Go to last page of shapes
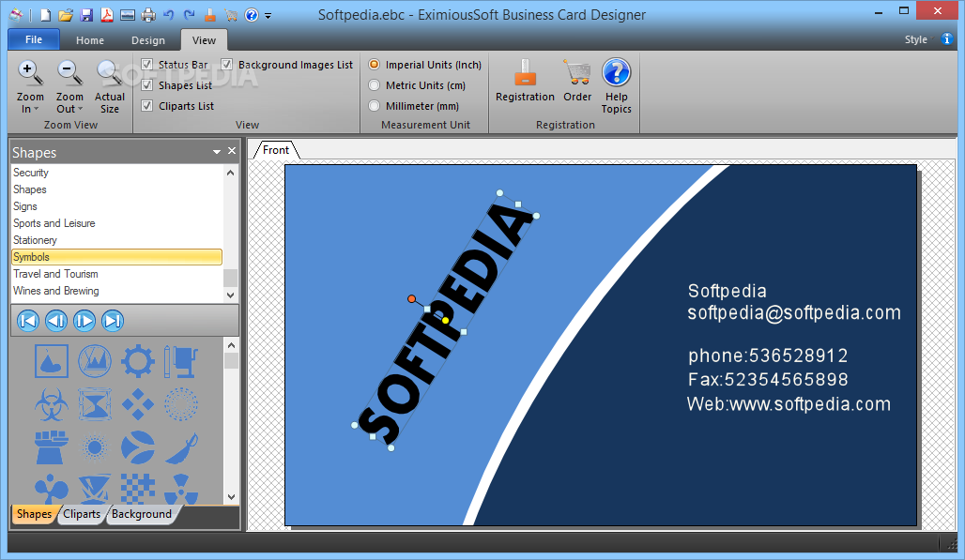 (x=113, y=321)
